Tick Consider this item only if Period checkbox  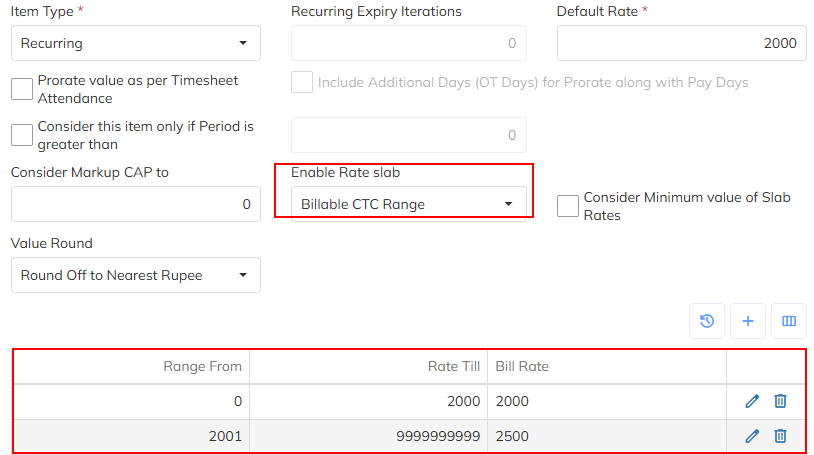[22, 135]
